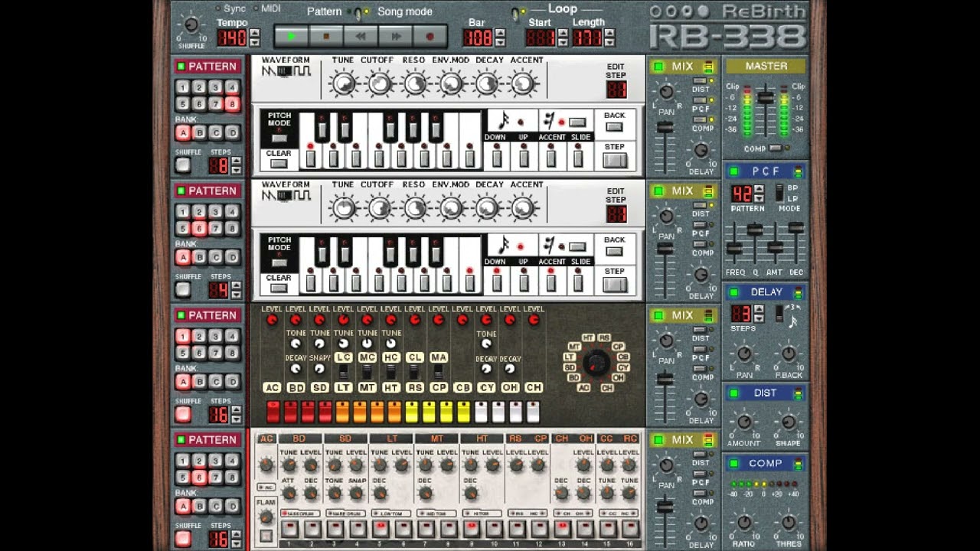The image size is (980, 551).
Task: Change the Delay Steps stepper
Action: (759, 314)
